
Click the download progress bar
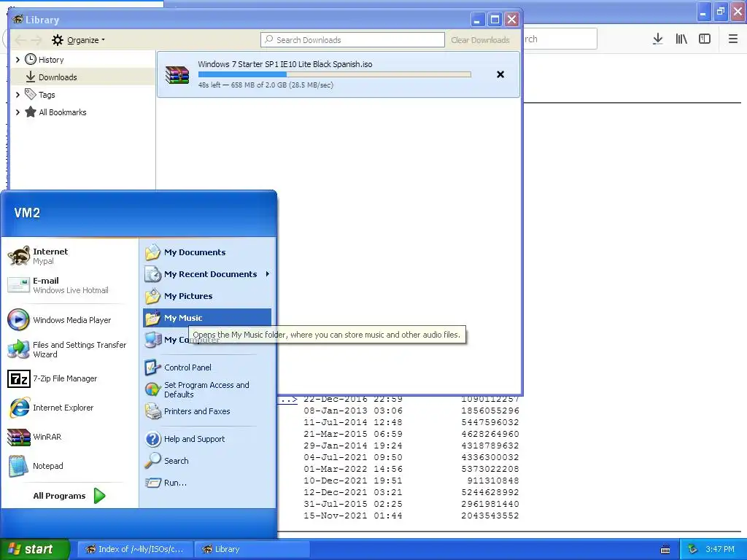pyautogui.click(x=334, y=74)
